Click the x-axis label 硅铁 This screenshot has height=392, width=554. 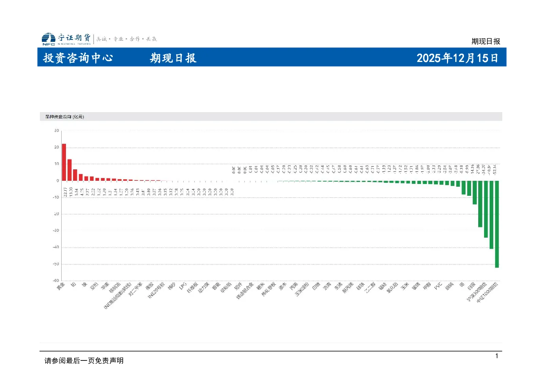[360, 286]
